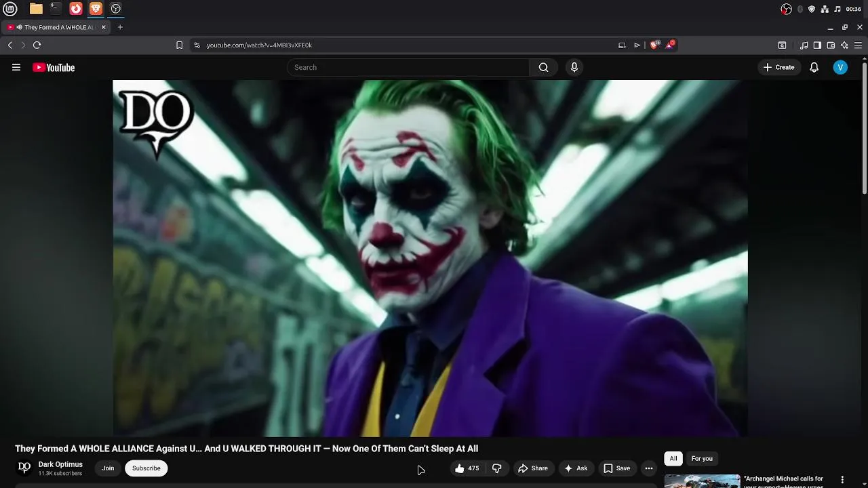868x488 pixels.
Task: Select the All filter chip
Action: tap(673, 459)
